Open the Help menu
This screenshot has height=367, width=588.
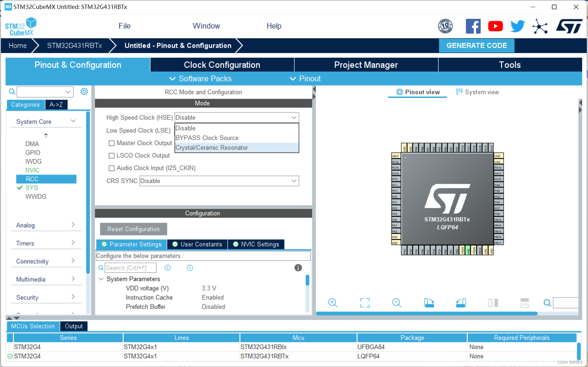pyautogui.click(x=274, y=26)
